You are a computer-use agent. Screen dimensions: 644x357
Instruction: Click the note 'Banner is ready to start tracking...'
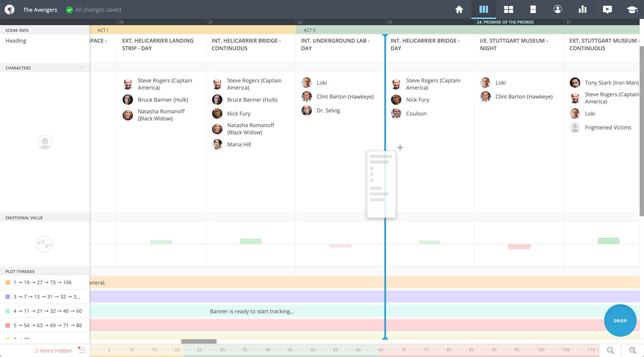point(252,311)
